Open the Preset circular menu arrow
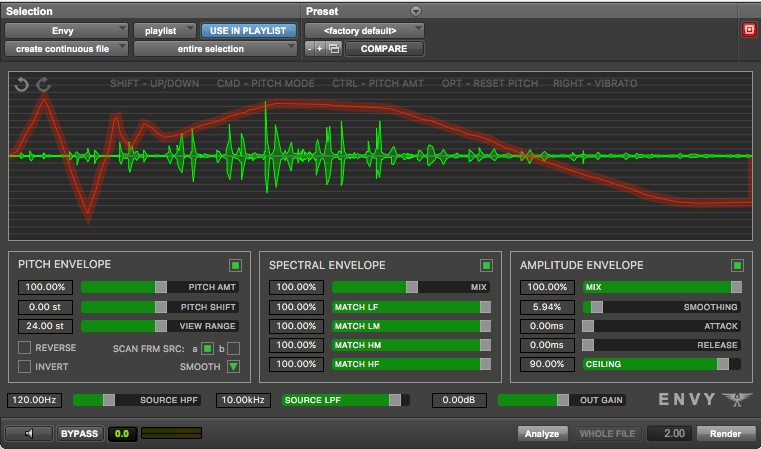This screenshot has height=449, width=761. coord(415,11)
